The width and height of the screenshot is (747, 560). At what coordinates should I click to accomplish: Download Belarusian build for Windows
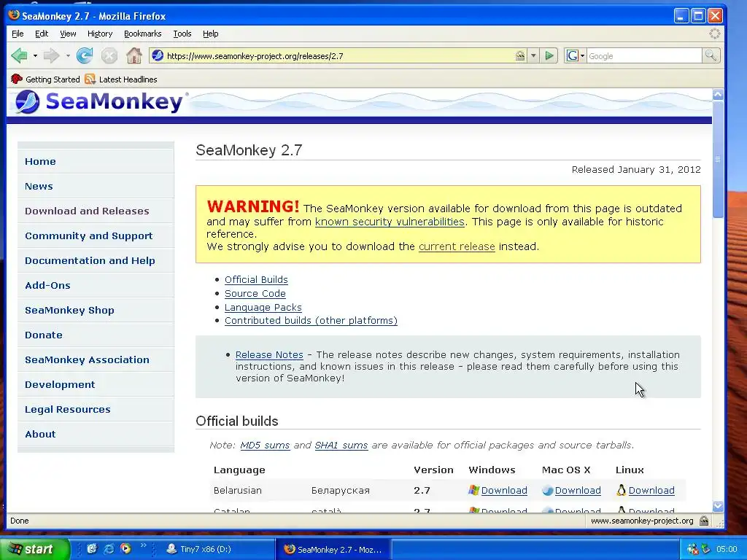point(504,491)
